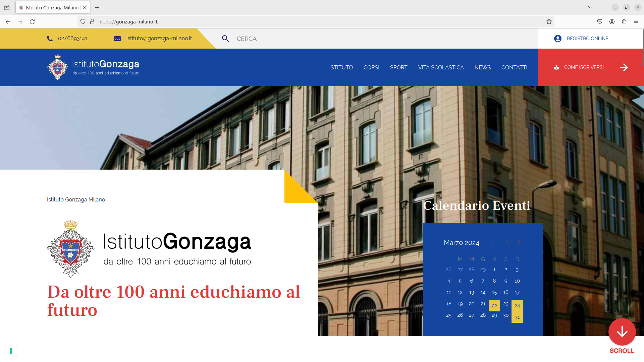
Task: Open the CONTATTI menu item
Action: [x=514, y=67]
